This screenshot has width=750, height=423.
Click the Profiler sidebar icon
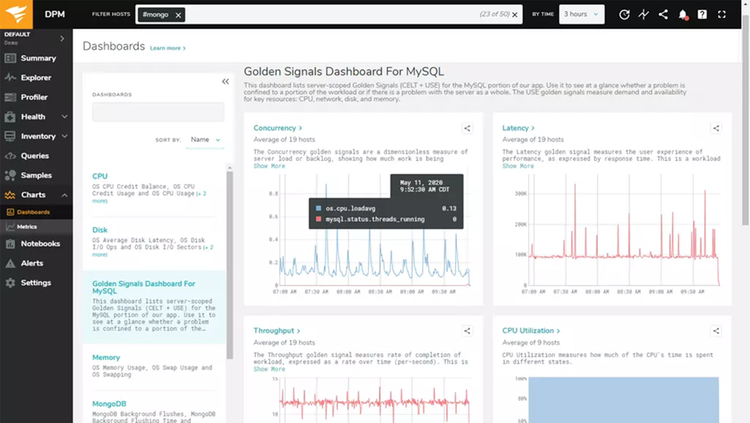pyautogui.click(x=10, y=97)
